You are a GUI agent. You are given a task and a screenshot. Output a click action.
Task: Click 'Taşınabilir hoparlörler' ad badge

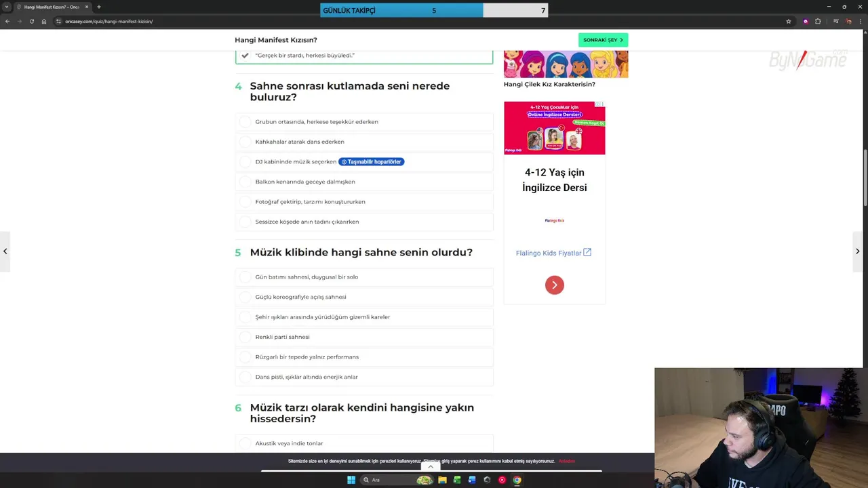[371, 162]
